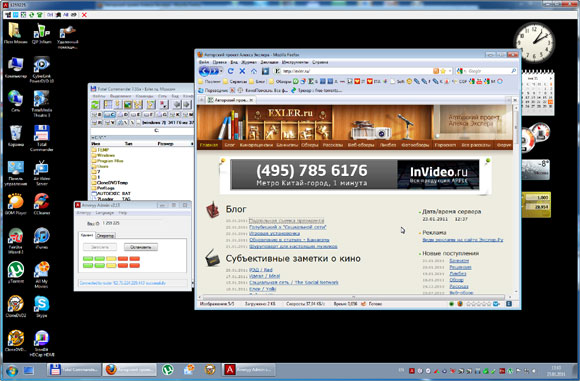Image resolution: width=580 pixels, height=381 pixels.
Task: Click the Блог item in the site navigation bar
Action: point(230,145)
